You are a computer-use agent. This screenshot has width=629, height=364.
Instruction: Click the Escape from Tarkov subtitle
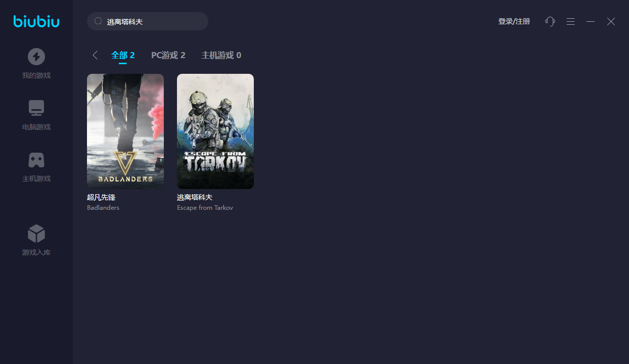click(x=205, y=208)
